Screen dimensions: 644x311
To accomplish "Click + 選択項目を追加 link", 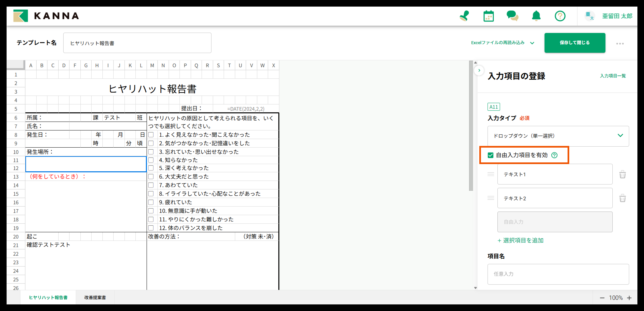I will coord(520,240).
